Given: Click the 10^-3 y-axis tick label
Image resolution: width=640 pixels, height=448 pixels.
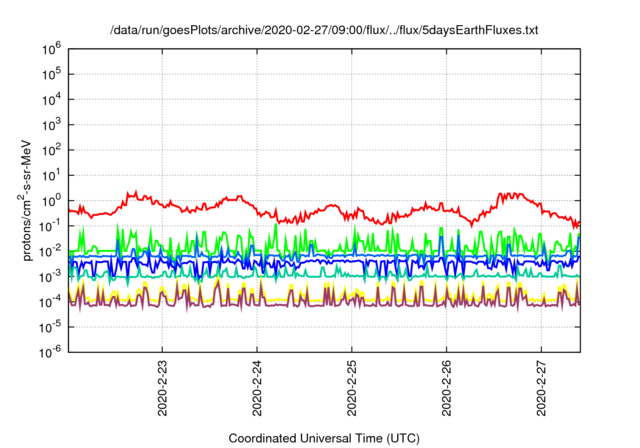Looking at the screenshot, I should point(51,277).
